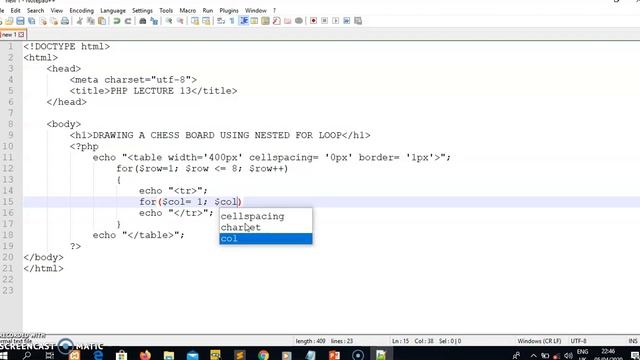Redo edit with the Redo arrow
This screenshot has height=360, width=640.
point(128,21)
